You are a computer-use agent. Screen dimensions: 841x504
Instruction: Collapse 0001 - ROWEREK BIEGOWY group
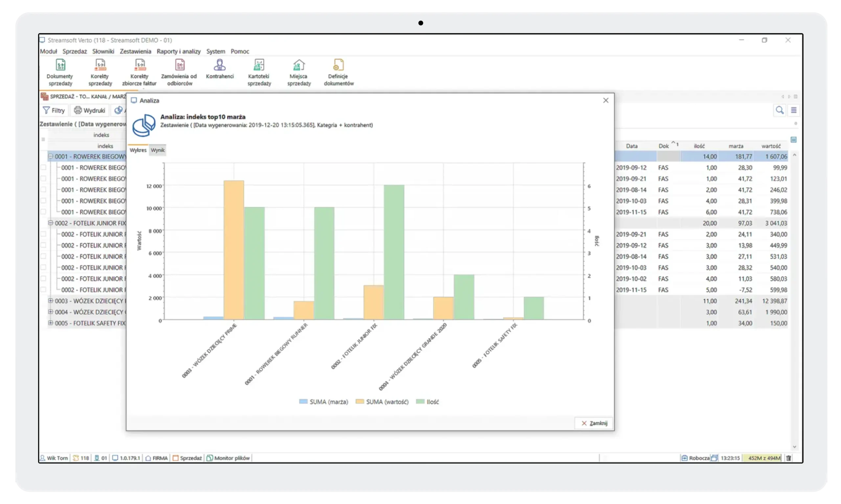pyautogui.click(x=51, y=156)
